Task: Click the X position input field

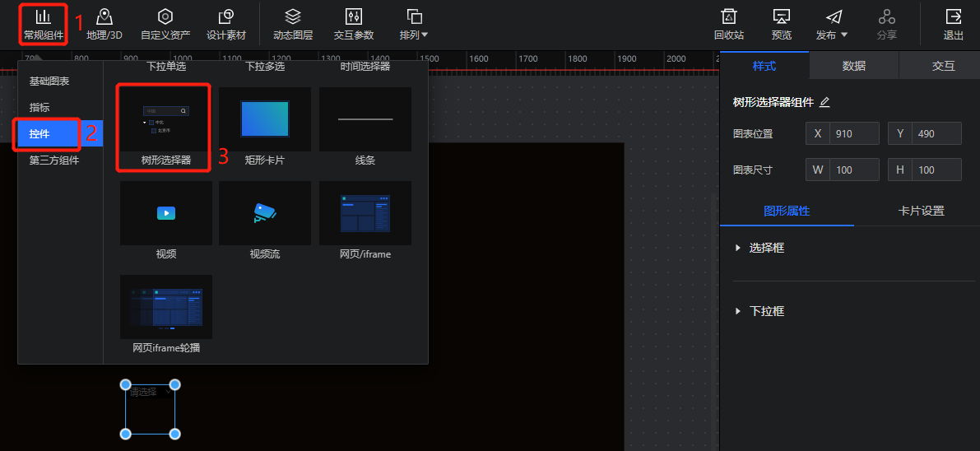Action: pos(853,133)
